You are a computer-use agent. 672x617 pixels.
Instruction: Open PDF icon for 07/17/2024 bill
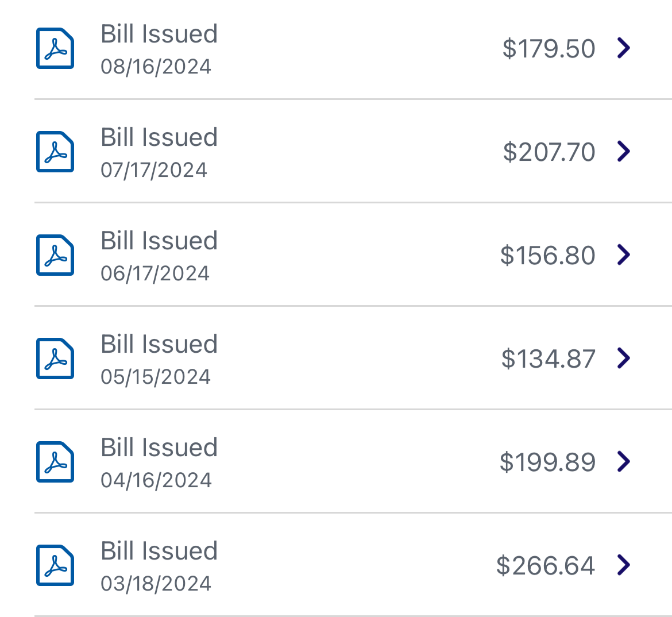point(55,151)
